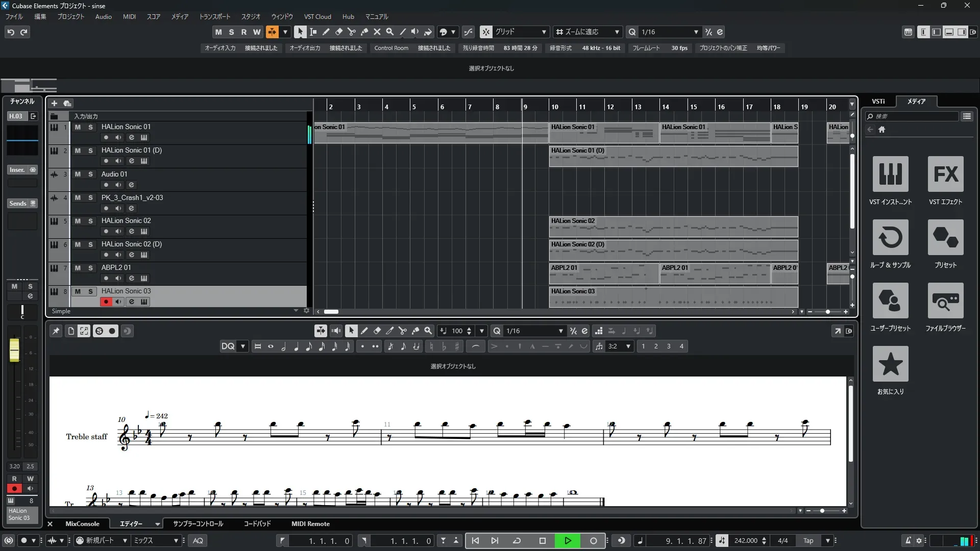Solo the ABPL2 01 track
This screenshot has width=980, height=551.
point(90,268)
